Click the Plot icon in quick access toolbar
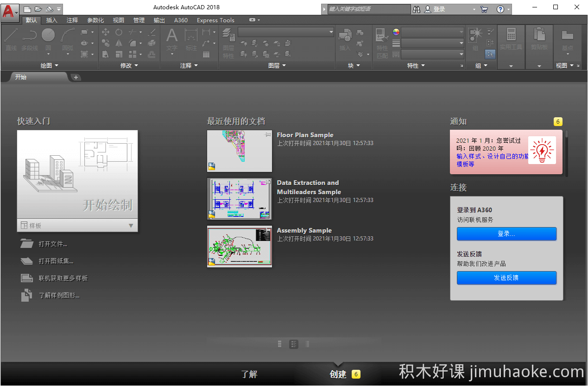Viewport: 588px width, 386px height. coord(49,9)
